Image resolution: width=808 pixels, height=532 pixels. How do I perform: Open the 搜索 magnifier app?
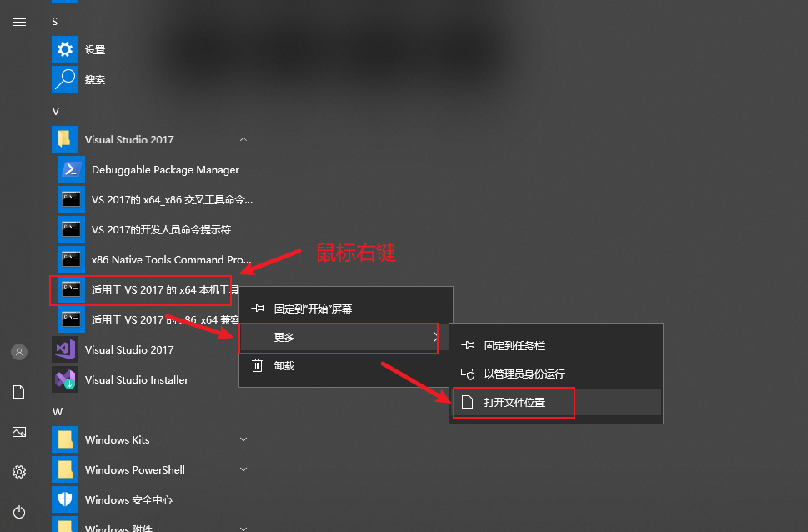tap(65, 79)
